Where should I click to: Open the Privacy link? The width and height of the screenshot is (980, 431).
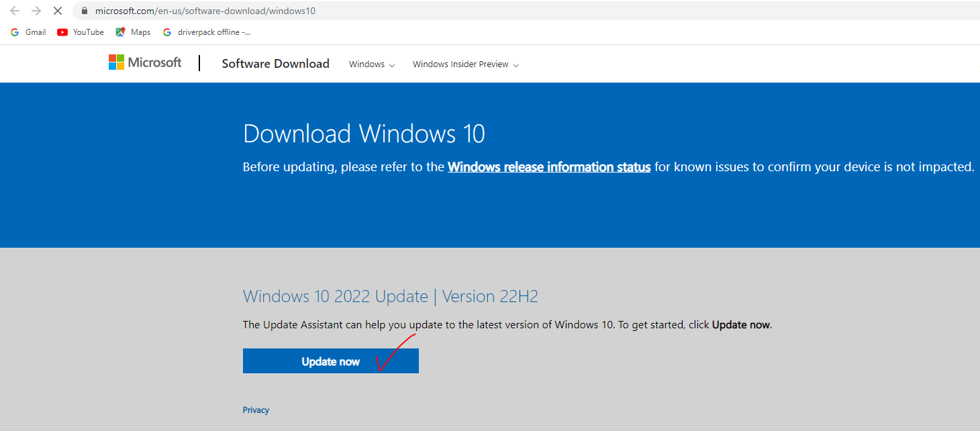pyautogui.click(x=256, y=410)
